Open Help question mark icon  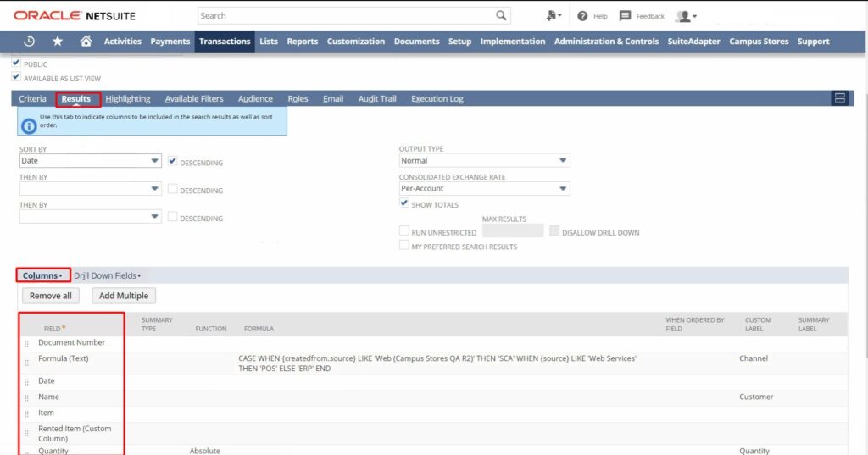coord(582,16)
